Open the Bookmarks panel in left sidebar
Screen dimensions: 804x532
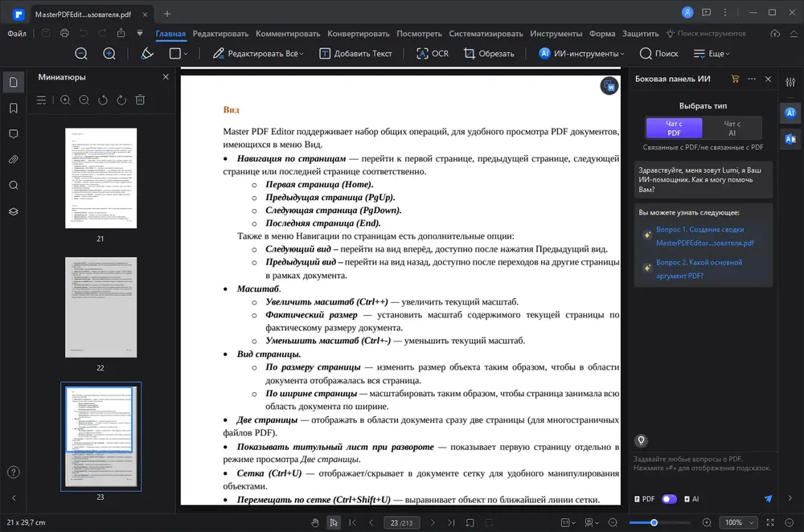pyautogui.click(x=14, y=108)
